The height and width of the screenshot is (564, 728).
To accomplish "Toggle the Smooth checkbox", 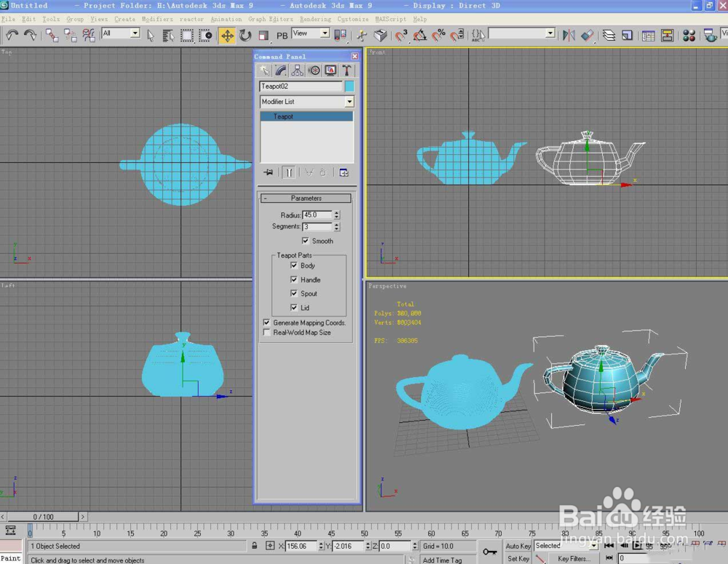I will point(305,241).
